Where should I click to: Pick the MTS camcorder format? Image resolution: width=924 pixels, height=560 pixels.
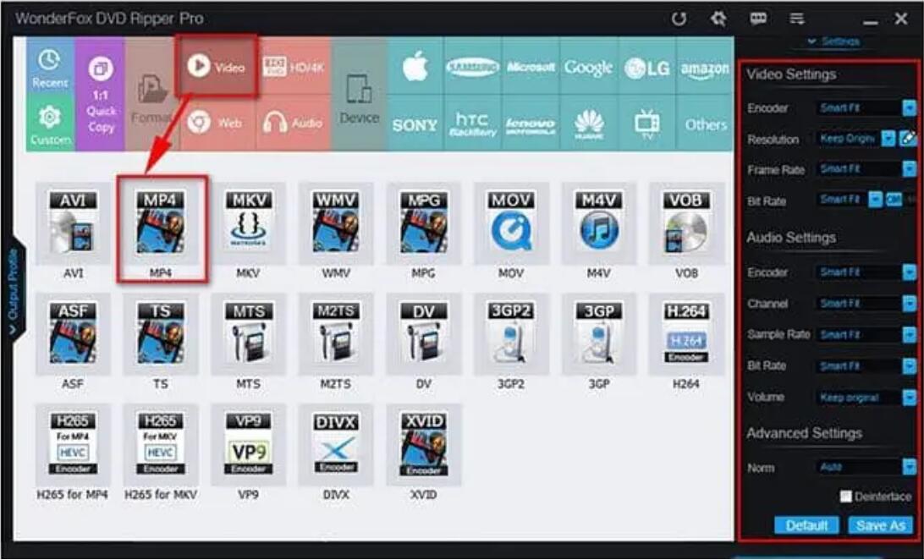[x=248, y=334]
